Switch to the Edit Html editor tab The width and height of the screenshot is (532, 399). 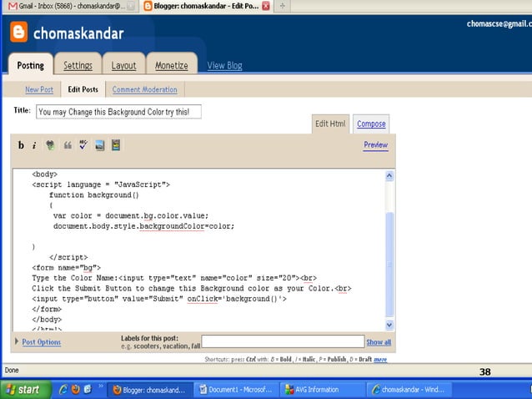(330, 124)
